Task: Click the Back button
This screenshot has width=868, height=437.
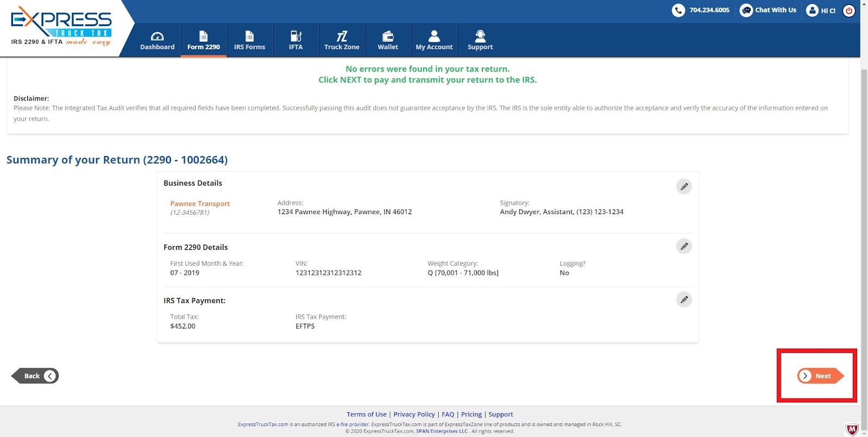Action: tap(35, 376)
